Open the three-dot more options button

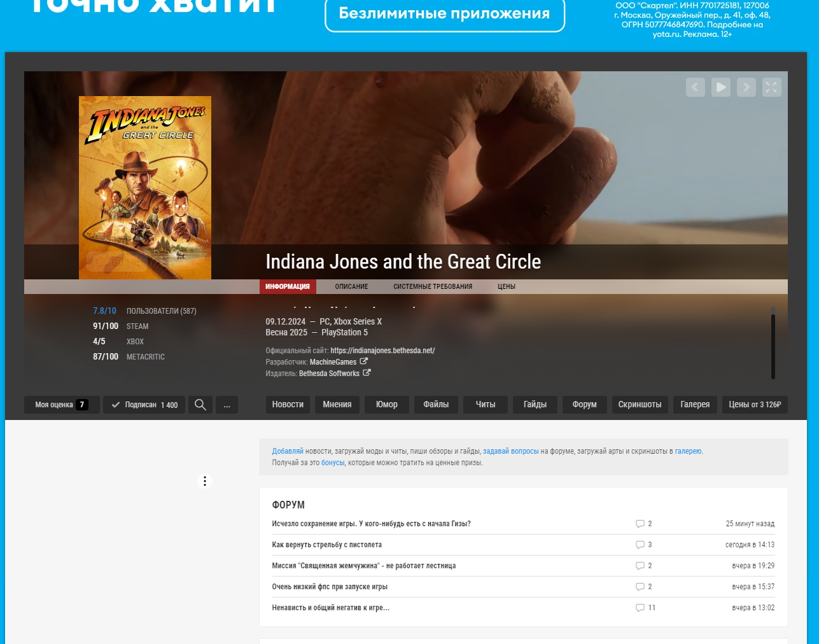[x=227, y=405]
